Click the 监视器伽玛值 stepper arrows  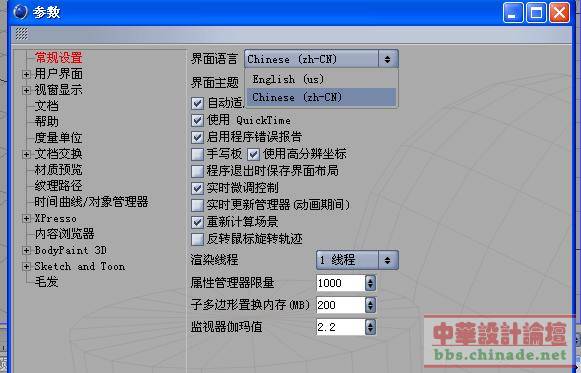pos(370,327)
